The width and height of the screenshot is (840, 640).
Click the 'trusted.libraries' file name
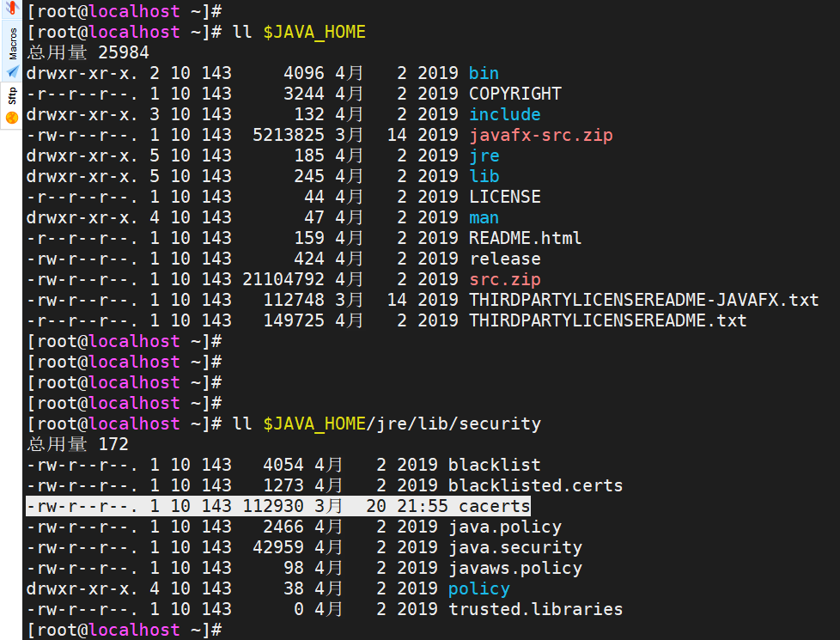(535, 609)
